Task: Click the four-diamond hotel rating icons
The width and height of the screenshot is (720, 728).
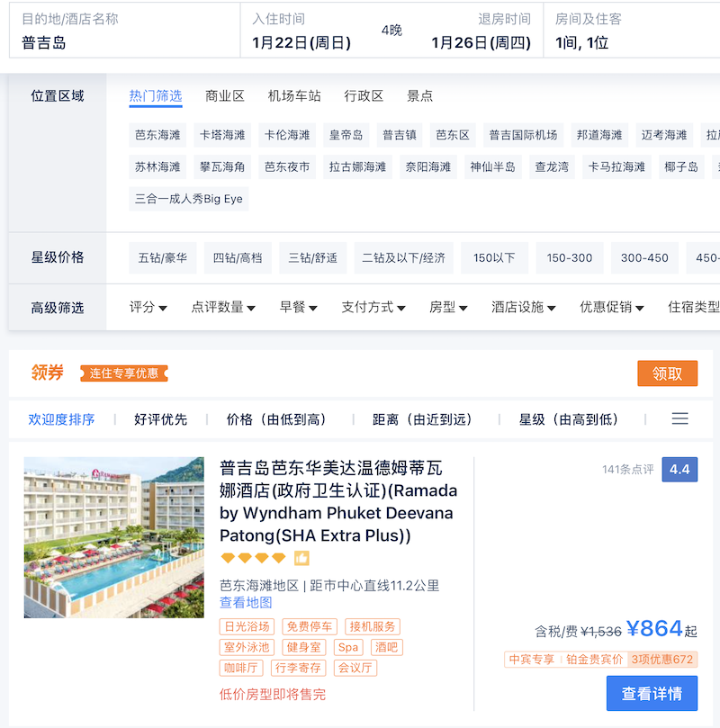Action: 254,558
